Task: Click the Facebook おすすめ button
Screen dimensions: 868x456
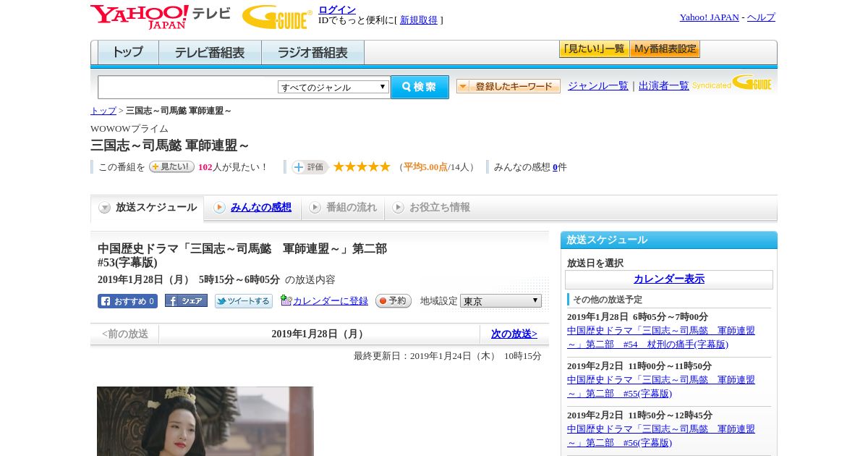Action: [x=127, y=301]
